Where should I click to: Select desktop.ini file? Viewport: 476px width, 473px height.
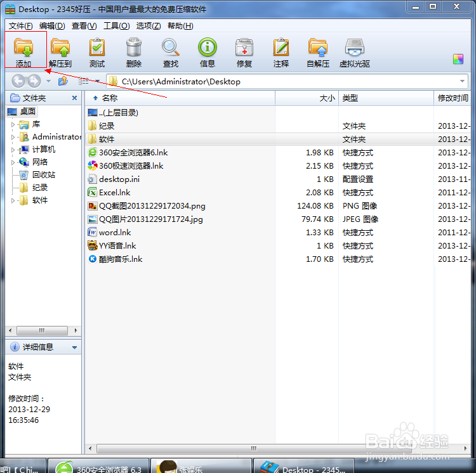click(278, 179)
